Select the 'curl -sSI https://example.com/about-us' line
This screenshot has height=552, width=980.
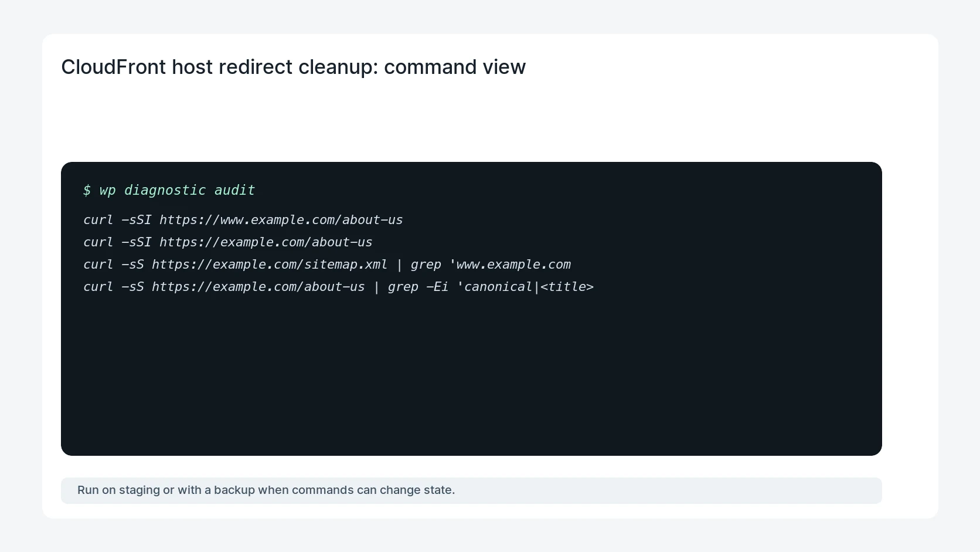click(227, 242)
